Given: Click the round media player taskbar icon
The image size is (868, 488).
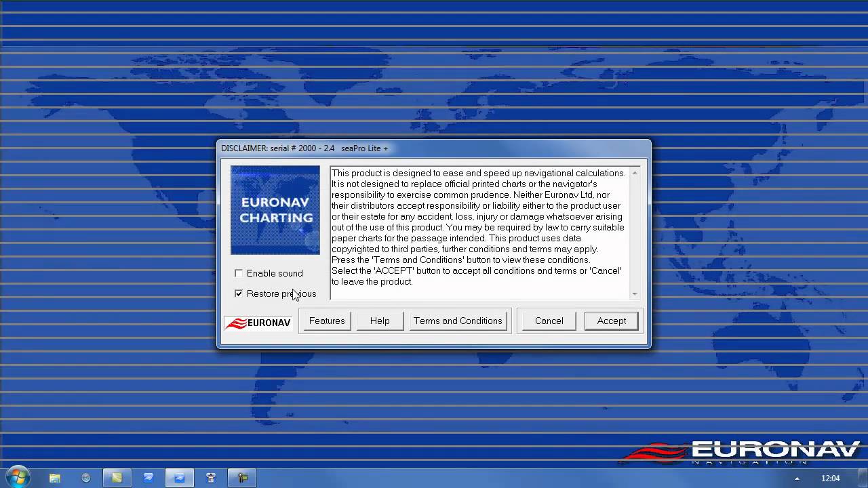Looking at the screenshot, I should click(x=86, y=478).
